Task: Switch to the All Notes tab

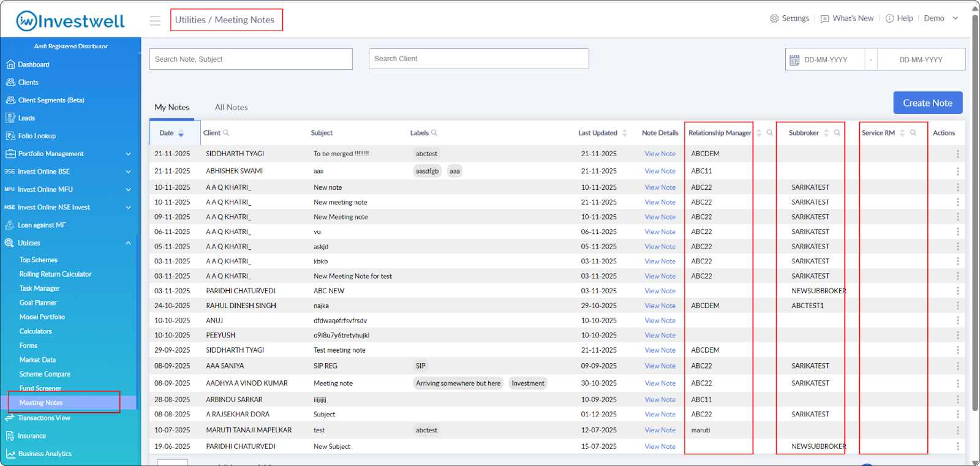Action: (232, 107)
